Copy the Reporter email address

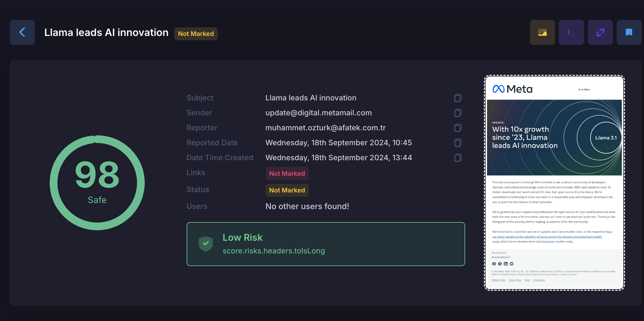[458, 128]
